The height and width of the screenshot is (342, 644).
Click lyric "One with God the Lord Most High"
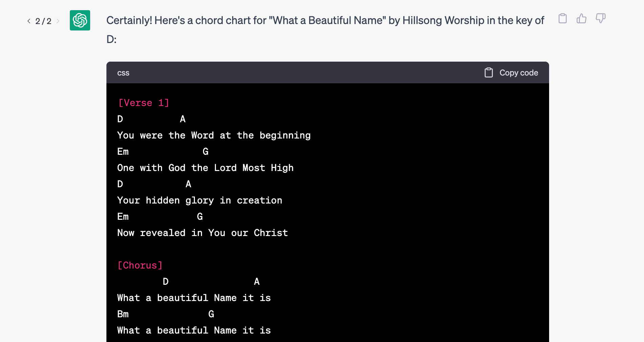(205, 168)
